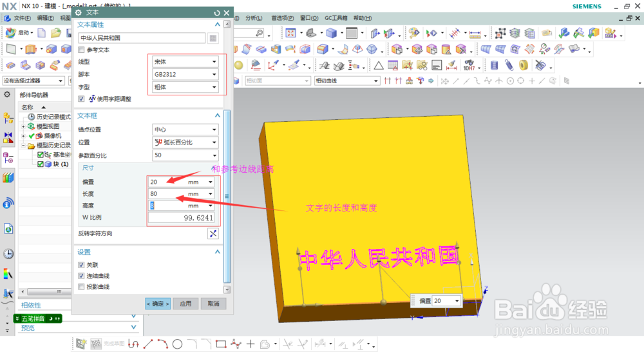The height and width of the screenshot is (352, 644).
Task: Click the yellow sphere icon
Action: click(239, 65)
